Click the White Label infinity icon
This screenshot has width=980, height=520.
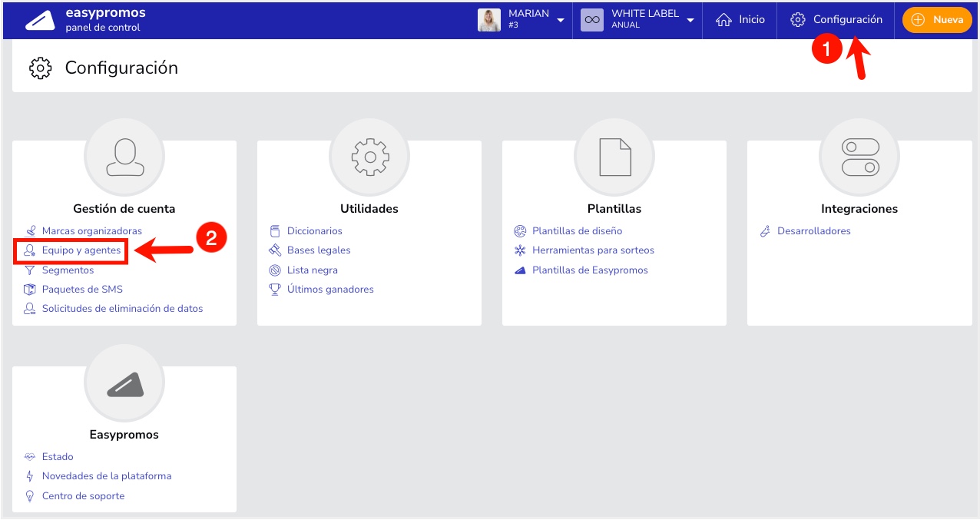point(592,20)
